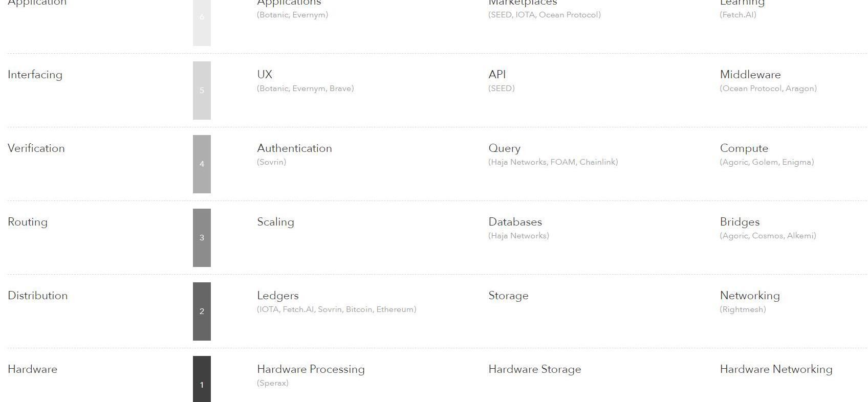Open the Middleware category
The image size is (868, 402).
click(750, 75)
